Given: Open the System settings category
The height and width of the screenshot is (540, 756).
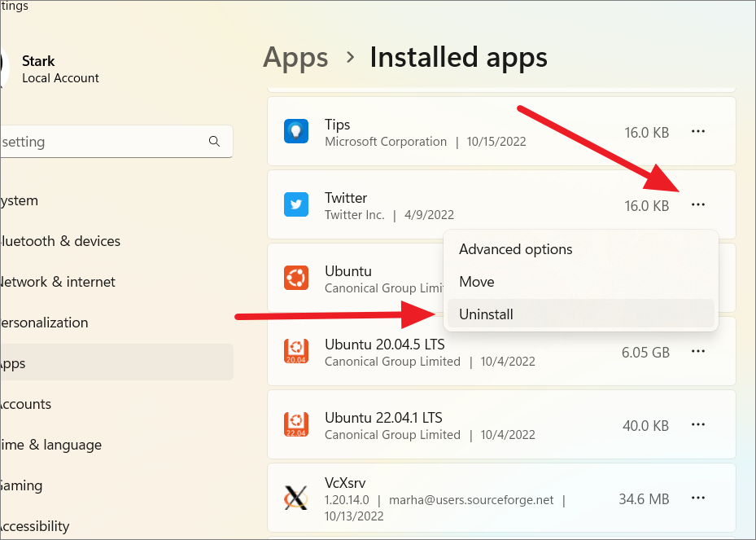Looking at the screenshot, I should (116, 200).
